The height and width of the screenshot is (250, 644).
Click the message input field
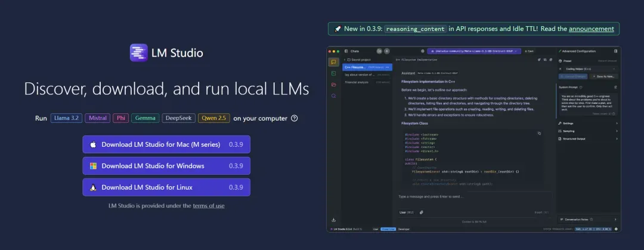[473, 196]
